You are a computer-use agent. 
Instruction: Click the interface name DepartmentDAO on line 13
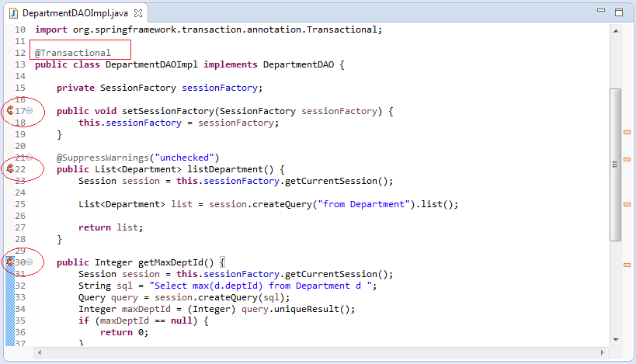point(298,65)
